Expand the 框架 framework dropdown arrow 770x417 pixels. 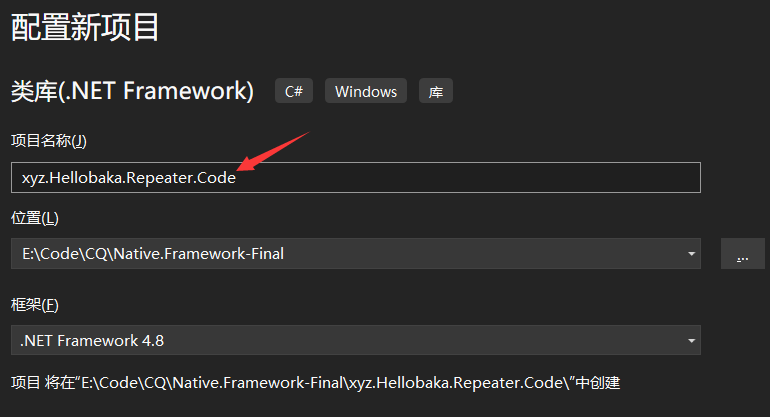pyautogui.click(x=691, y=341)
